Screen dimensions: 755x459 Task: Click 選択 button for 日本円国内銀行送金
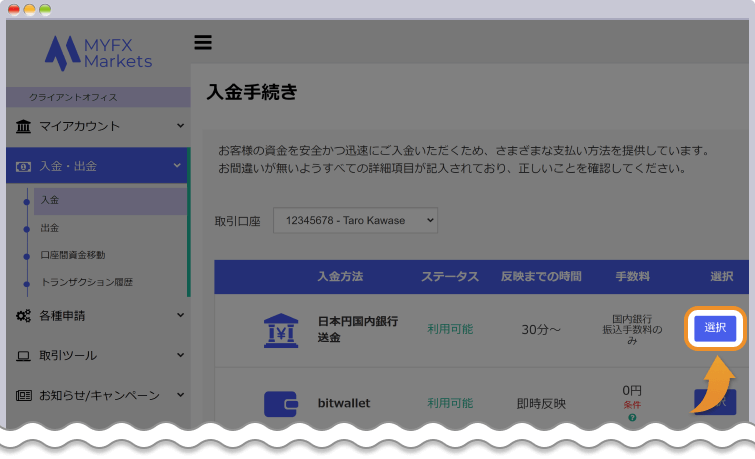pos(715,328)
